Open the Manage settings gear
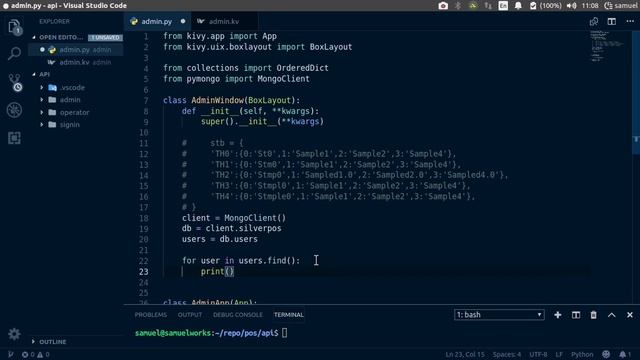The width and height of the screenshot is (640, 360). pyautogui.click(x=14, y=334)
